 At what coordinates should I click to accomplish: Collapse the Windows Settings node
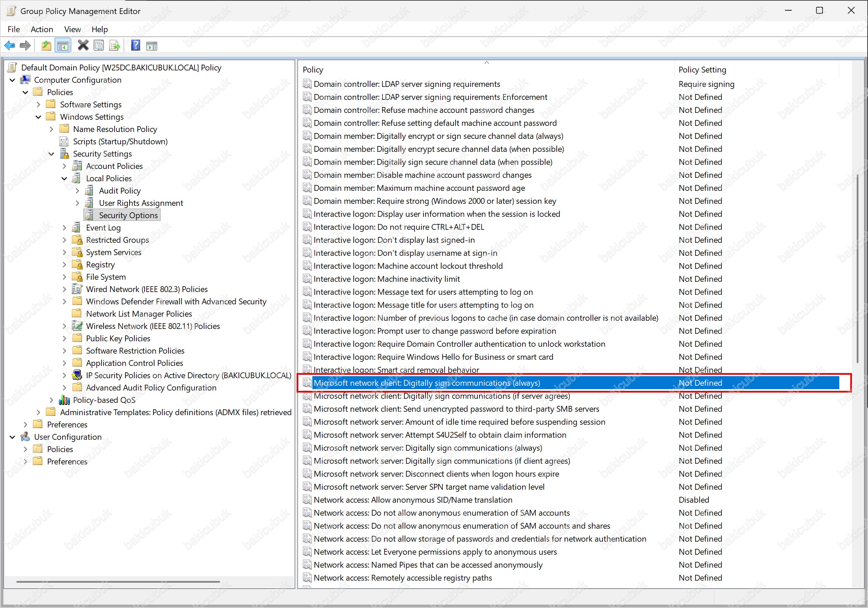[x=38, y=117]
